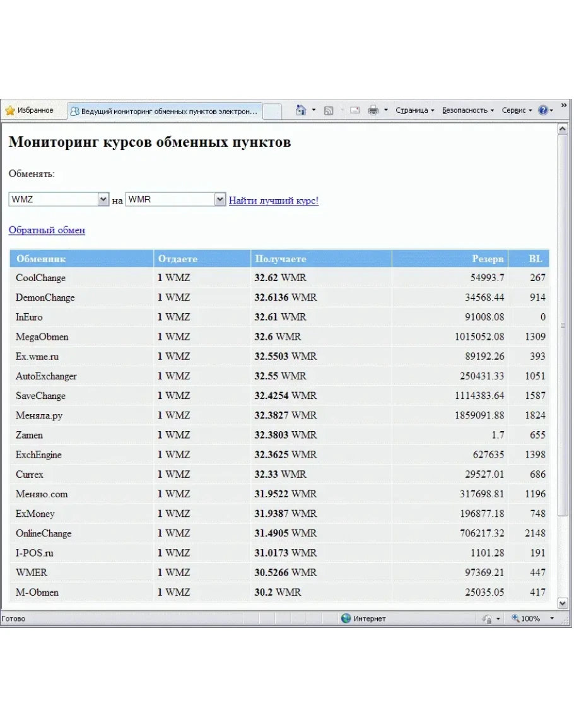Open the Help question mark icon
574x728 pixels.
(542, 110)
